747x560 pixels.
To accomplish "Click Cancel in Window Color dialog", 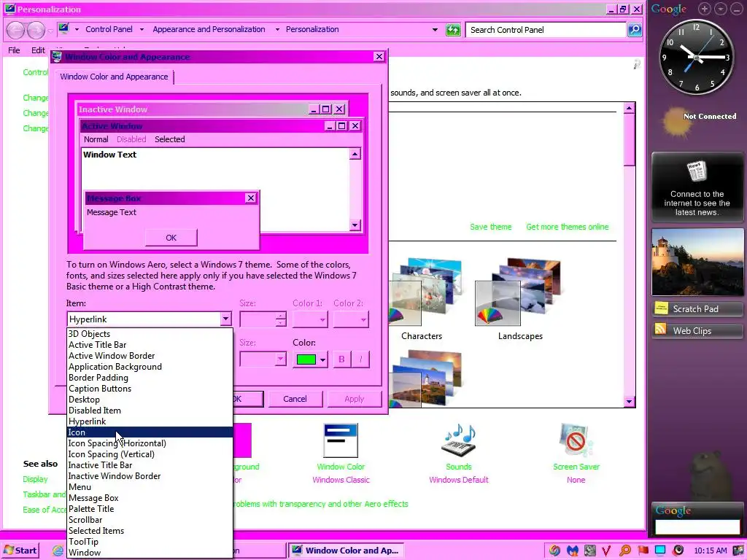I will pyautogui.click(x=295, y=399).
